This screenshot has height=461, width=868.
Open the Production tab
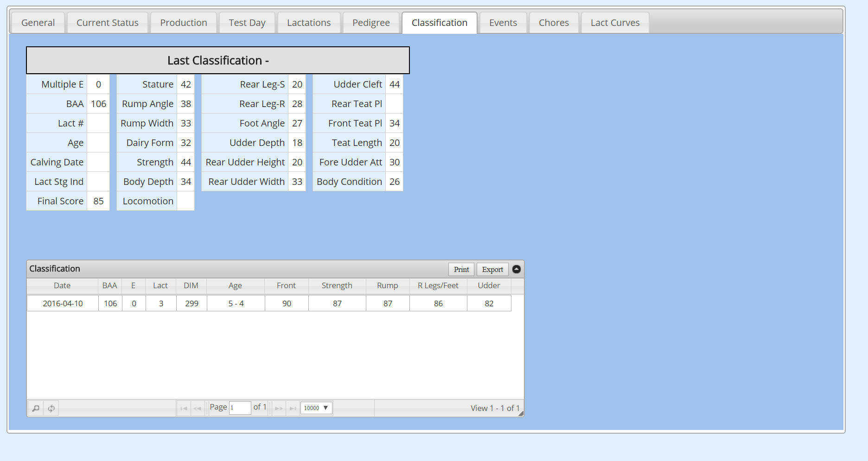tap(184, 23)
